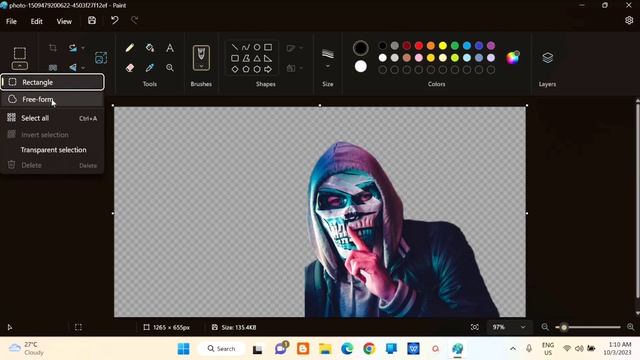Click the taskbar Search box

(x=222, y=349)
